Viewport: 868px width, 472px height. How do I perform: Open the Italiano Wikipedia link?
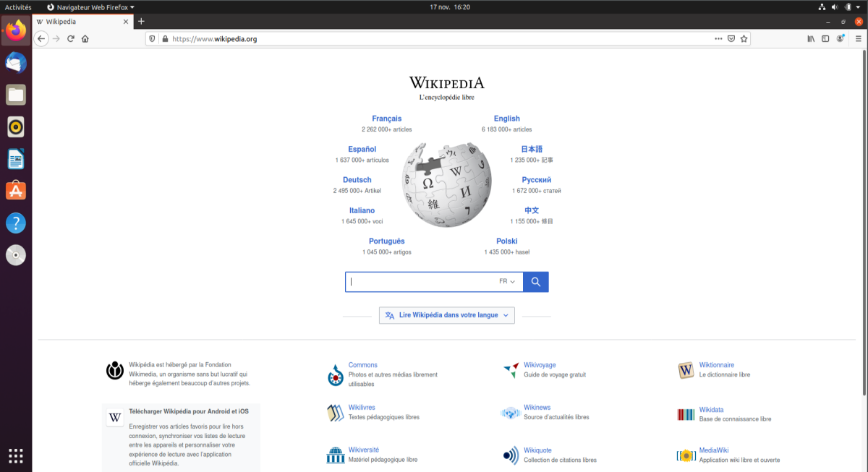pos(362,210)
